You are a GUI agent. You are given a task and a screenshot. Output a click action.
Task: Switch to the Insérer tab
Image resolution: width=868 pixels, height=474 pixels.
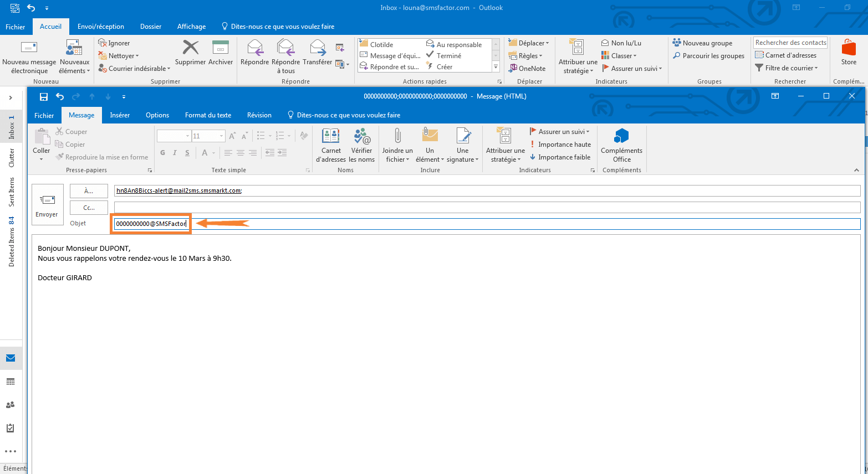point(120,115)
